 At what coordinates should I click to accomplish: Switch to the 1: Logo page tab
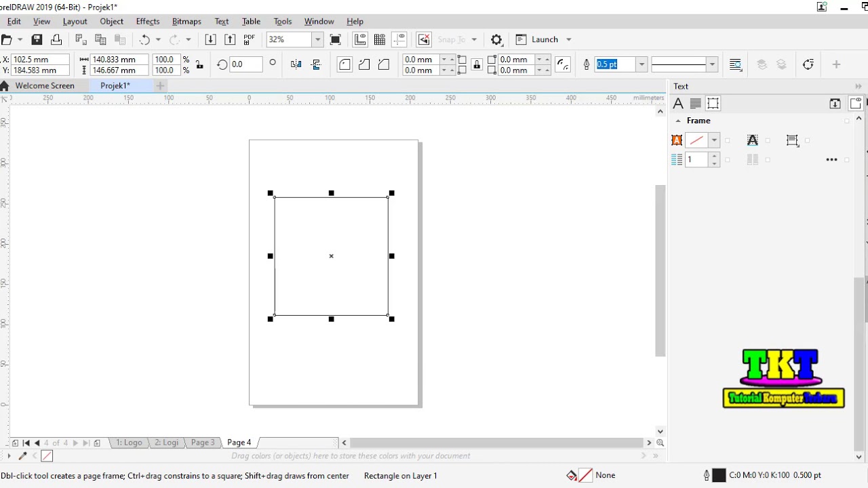click(x=129, y=443)
